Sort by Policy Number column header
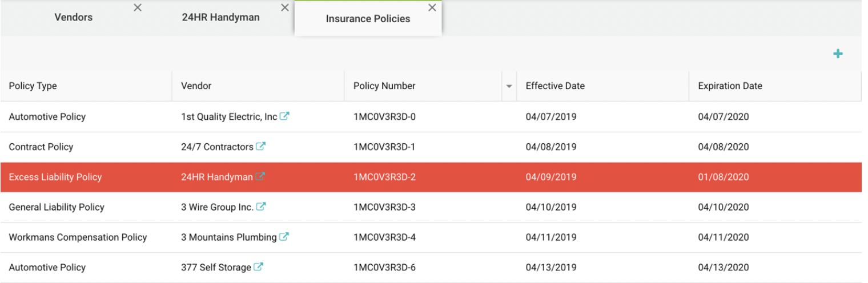The image size is (868, 283). click(384, 86)
